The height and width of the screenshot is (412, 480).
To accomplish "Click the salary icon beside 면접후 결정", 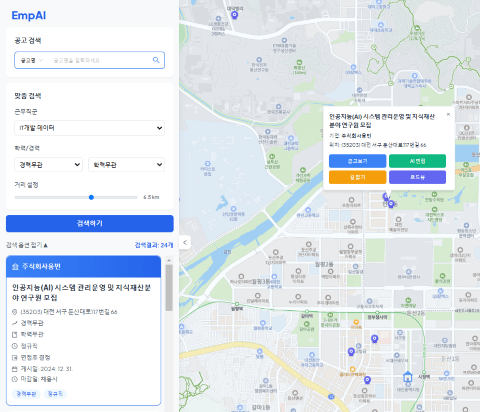I will click(14, 358).
